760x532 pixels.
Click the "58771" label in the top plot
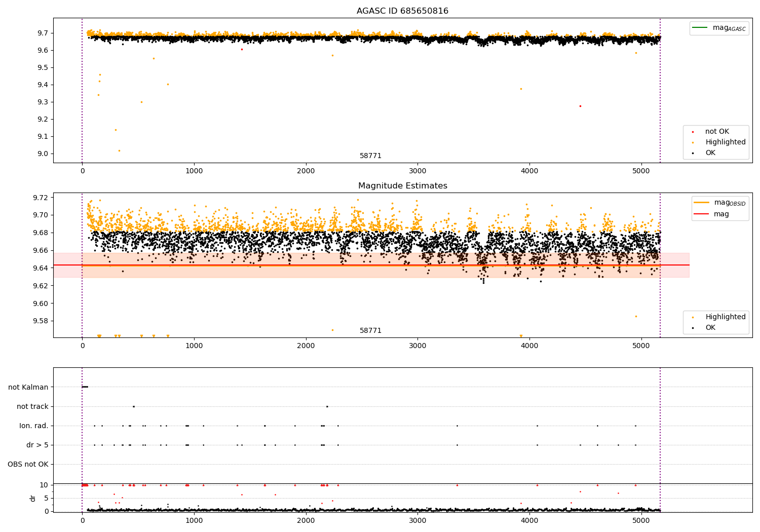pyautogui.click(x=370, y=156)
